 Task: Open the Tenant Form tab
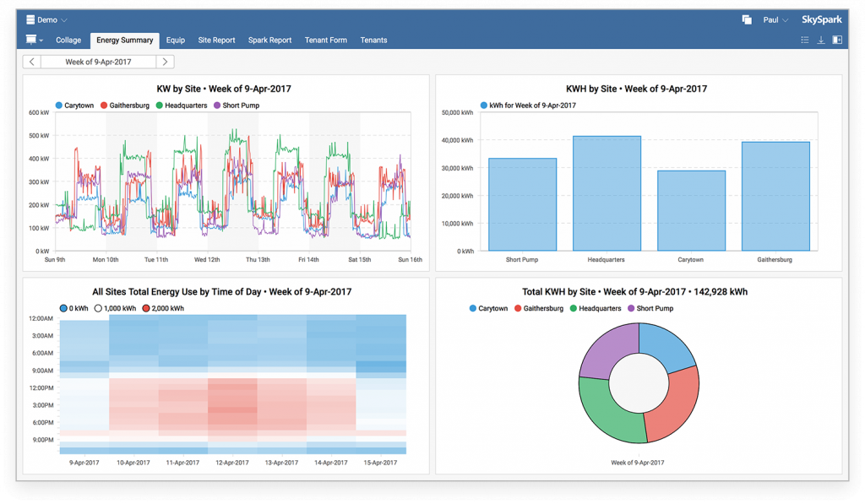pos(326,40)
